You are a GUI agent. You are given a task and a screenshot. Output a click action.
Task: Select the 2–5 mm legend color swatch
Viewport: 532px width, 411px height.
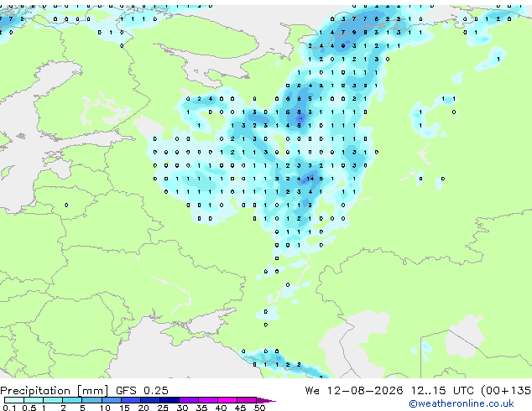tap(72, 400)
